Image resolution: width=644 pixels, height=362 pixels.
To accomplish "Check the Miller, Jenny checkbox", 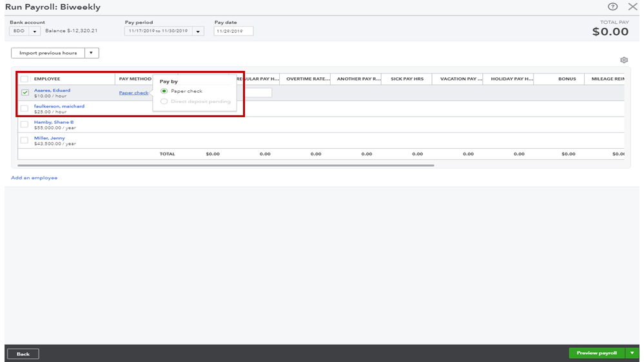I will coord(24,140).
